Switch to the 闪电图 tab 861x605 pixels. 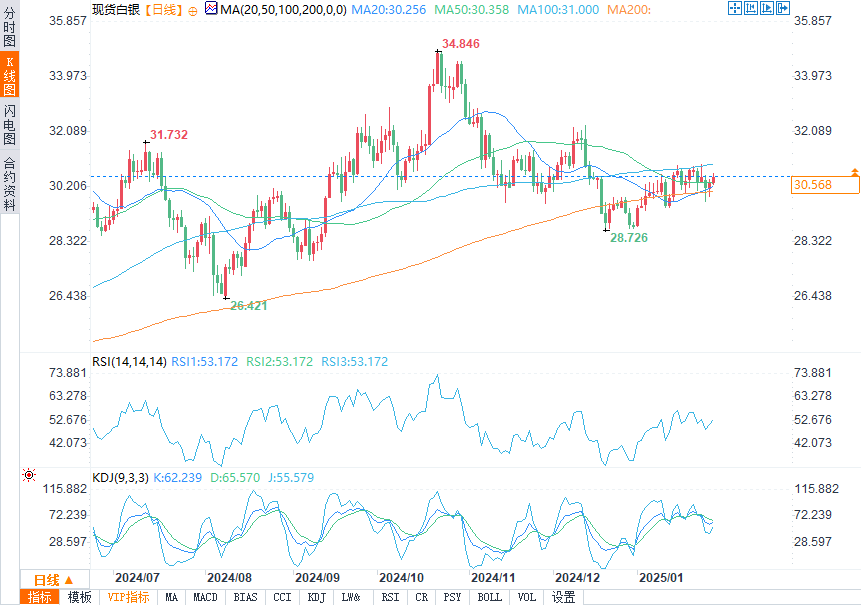(x=9, y=126)
